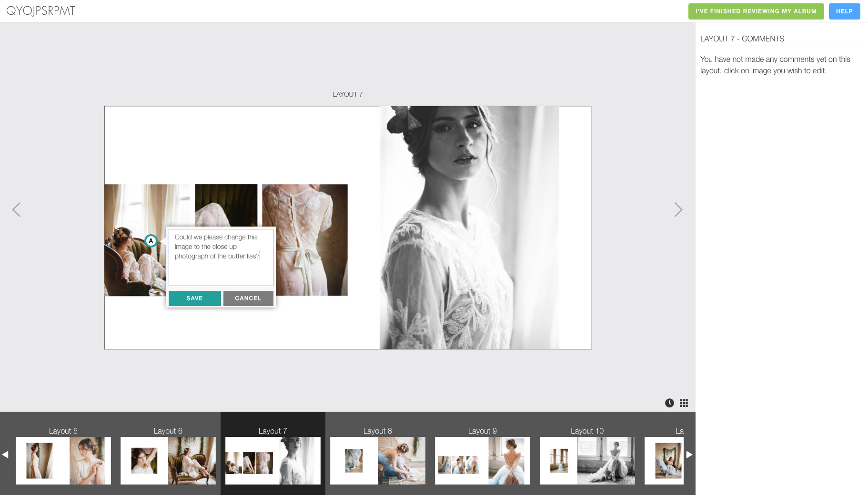Select Layout 6 thumbnail

click(168, 460)
